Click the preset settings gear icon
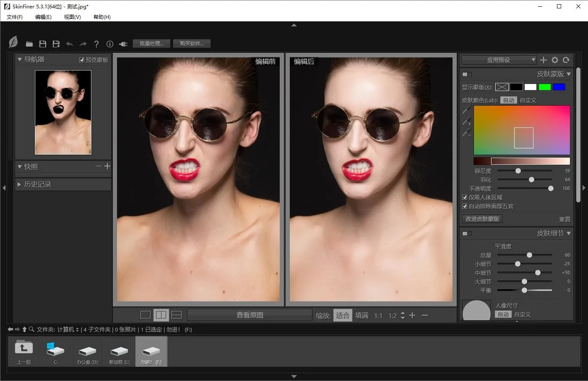The image size is (588, 381). (x=555, y=60)
